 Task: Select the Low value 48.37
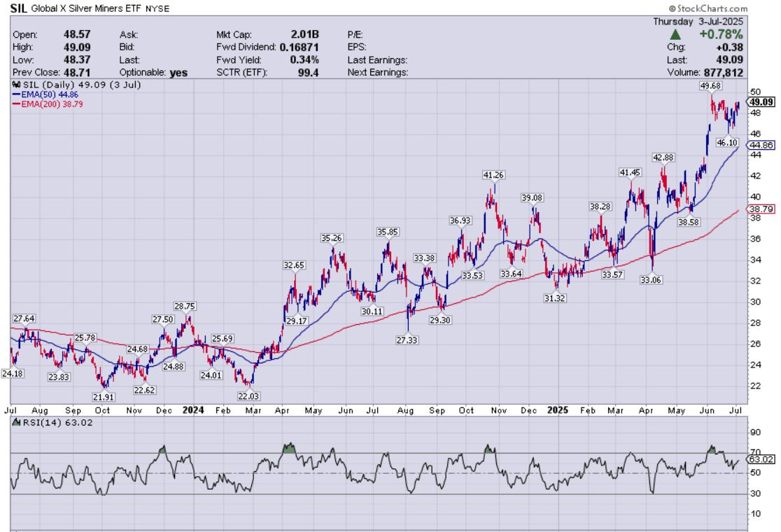[77, 59]
